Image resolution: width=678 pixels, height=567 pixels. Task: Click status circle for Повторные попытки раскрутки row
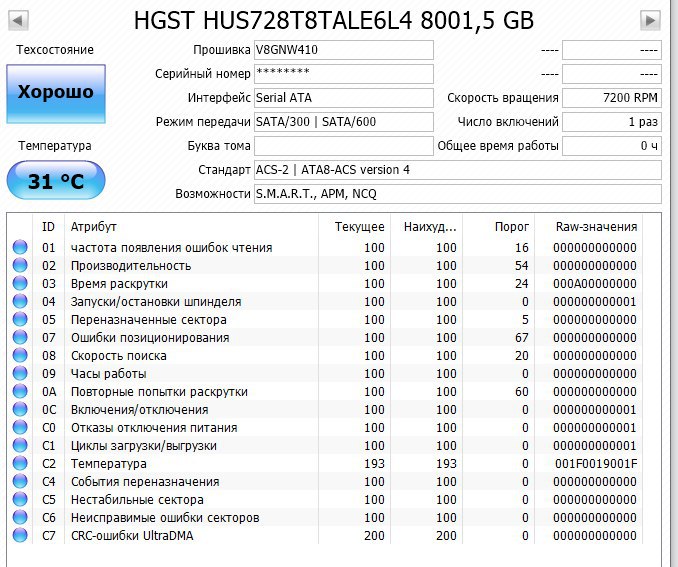tap(20, 391)
